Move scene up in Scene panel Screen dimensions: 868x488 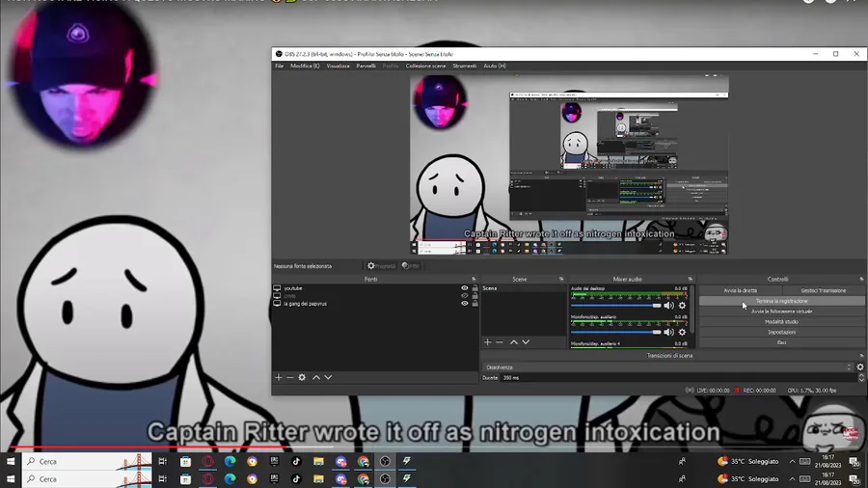click(514, 342)
